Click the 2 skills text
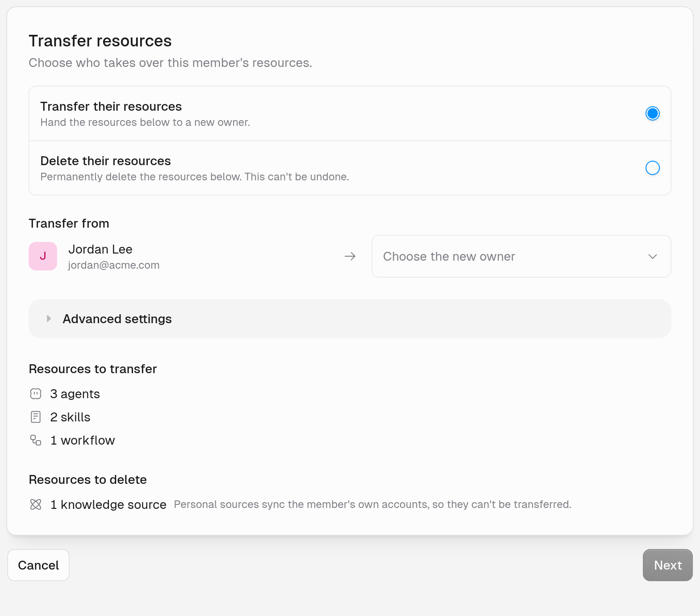Image resolution: width=700 pixels, height=616 pixels. pyautogui.click(x=70, y=417)
